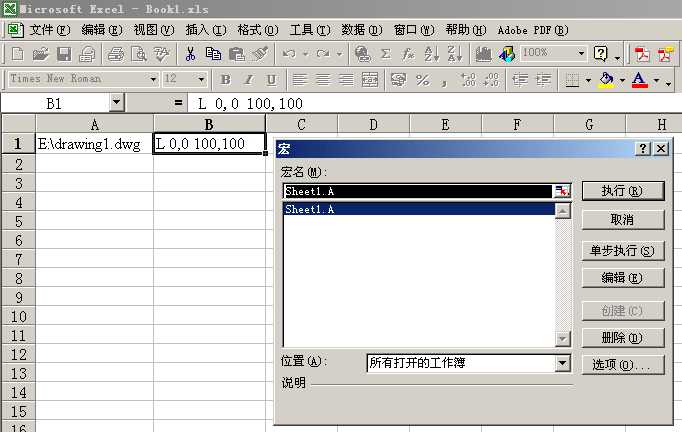Click the Print icon

coord(116,54)
